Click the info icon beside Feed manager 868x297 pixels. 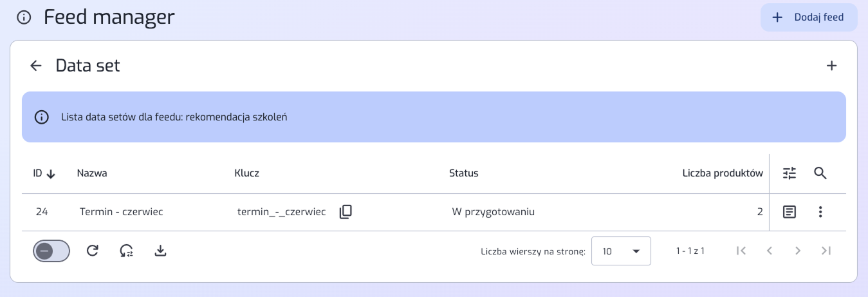[x=24, y=17]
